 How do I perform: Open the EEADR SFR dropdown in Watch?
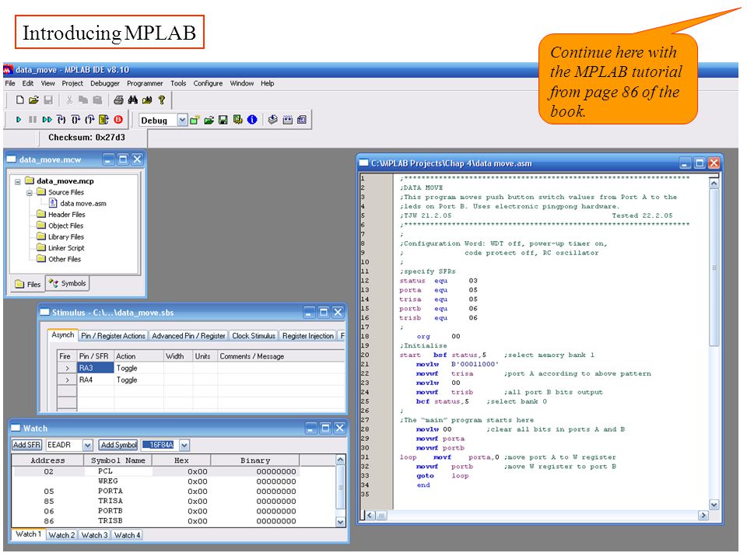(88, 445)
